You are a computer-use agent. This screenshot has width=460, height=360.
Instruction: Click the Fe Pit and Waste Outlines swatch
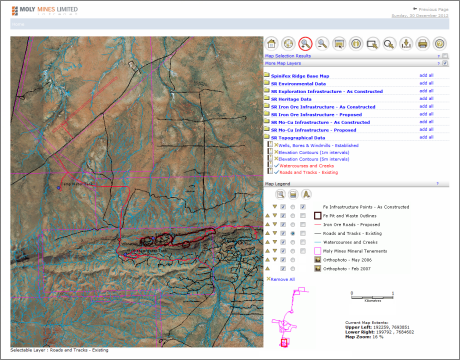[x=318, y=216]
